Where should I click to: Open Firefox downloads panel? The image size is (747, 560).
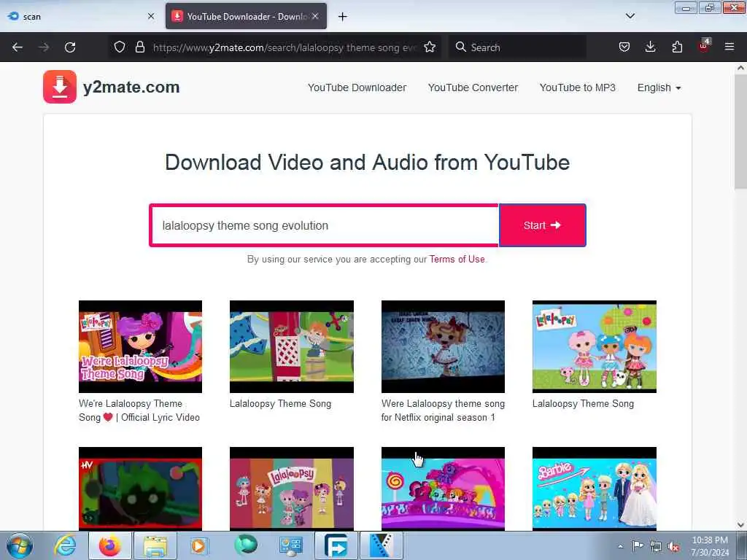[650, 47]
